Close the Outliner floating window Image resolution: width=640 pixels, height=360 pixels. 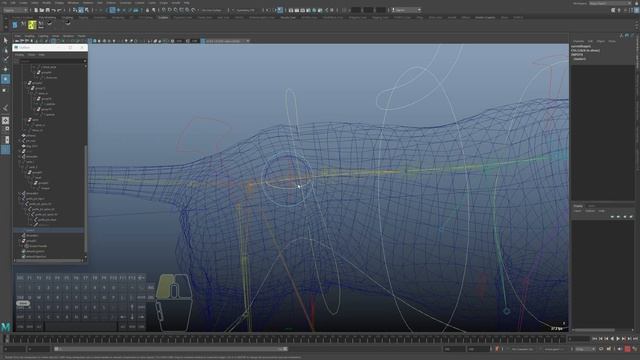82,47
